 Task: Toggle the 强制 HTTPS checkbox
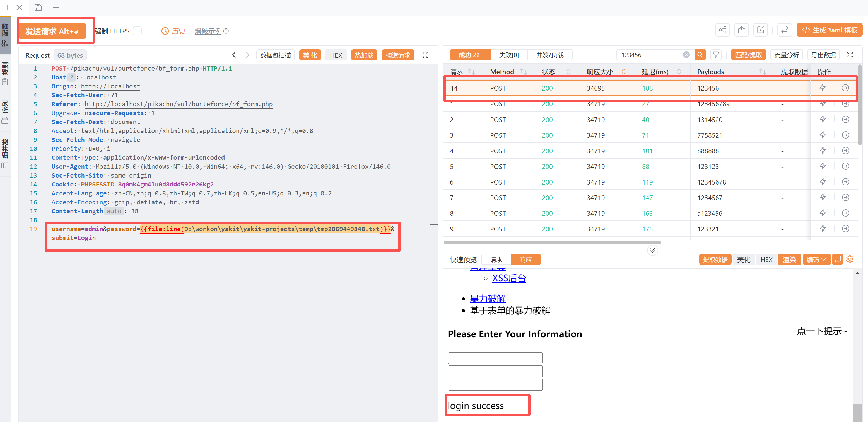coord(137,31)
